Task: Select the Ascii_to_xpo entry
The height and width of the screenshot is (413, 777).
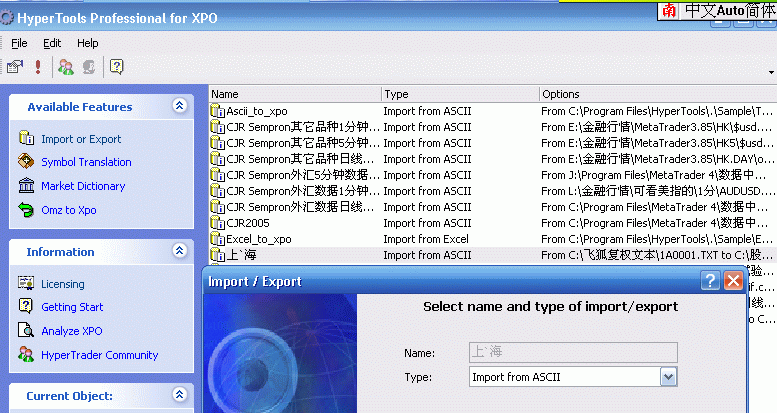Action: click(x=257, y=111)
